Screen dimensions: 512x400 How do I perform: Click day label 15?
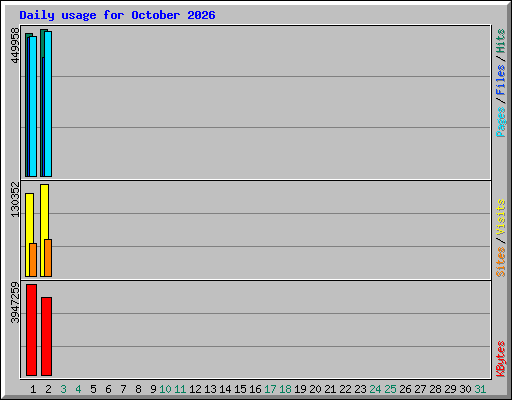(240, 389)
